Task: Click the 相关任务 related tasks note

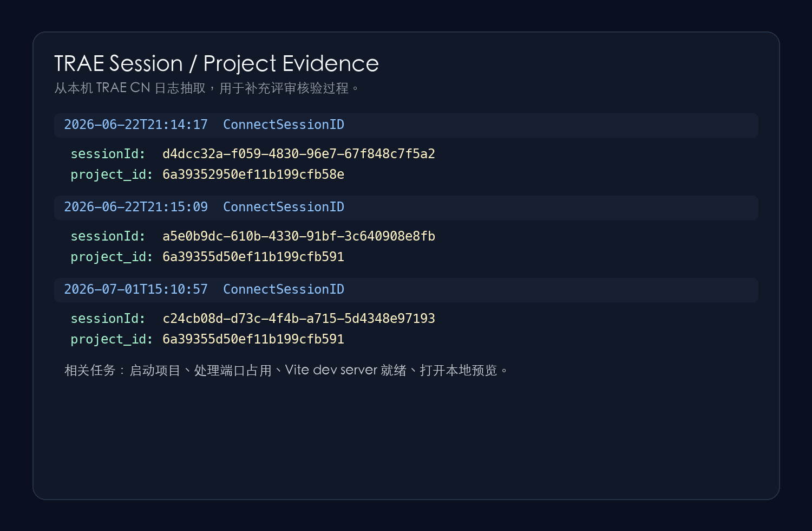Action: click(x=286, y=370)
